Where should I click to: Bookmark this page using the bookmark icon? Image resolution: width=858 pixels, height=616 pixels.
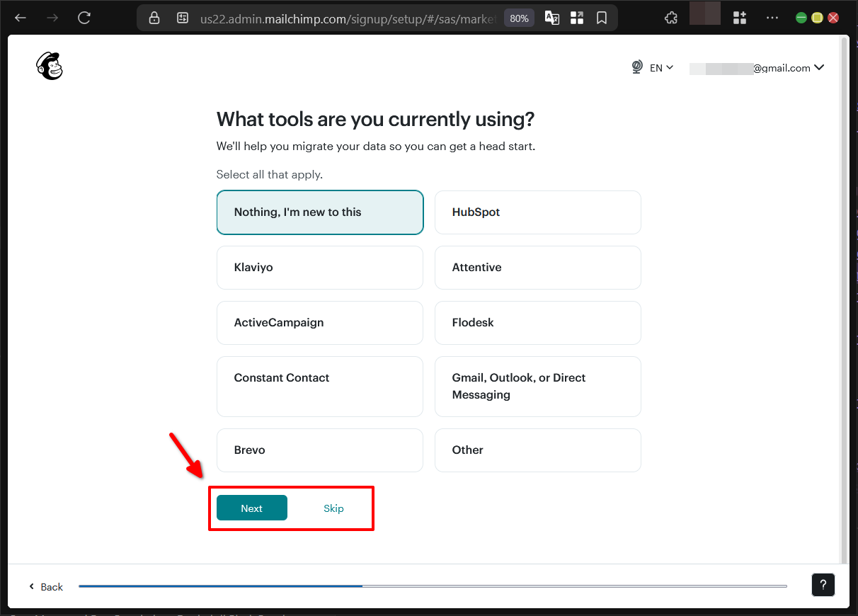(602, 17)
